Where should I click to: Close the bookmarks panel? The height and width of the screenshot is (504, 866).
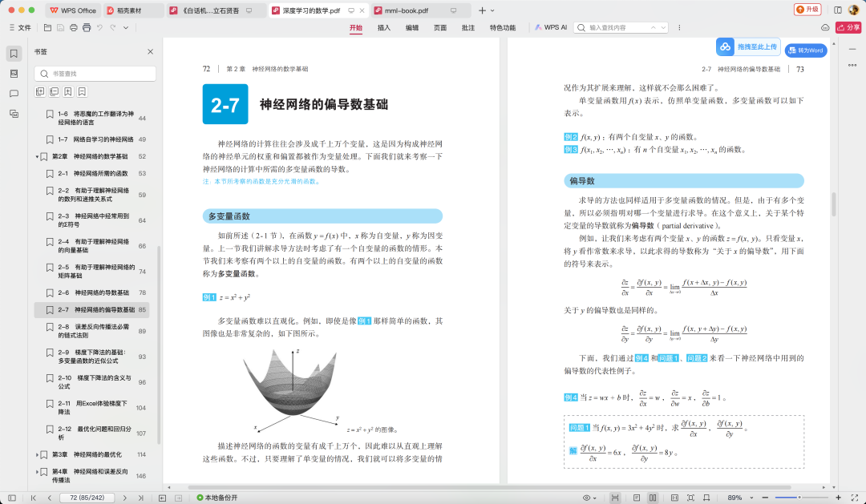(x=150, y=51)
